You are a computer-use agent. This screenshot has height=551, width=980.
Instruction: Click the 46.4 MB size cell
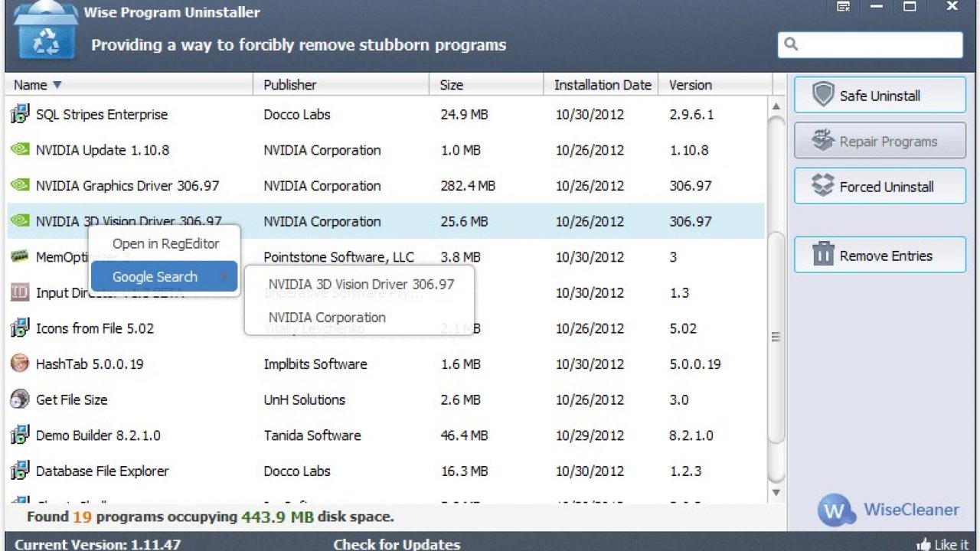click(464, 435)
